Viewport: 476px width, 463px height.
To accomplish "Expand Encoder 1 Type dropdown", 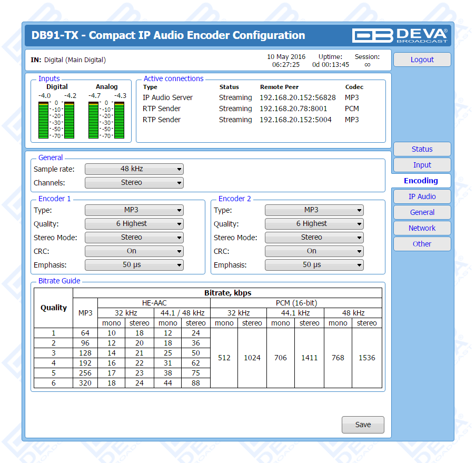I will point(134,210).
